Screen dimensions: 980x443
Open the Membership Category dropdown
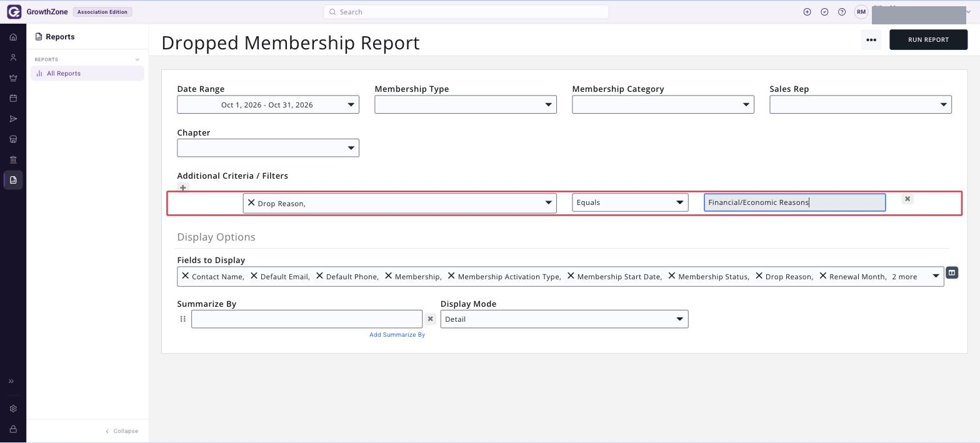(x=663, y=104)
